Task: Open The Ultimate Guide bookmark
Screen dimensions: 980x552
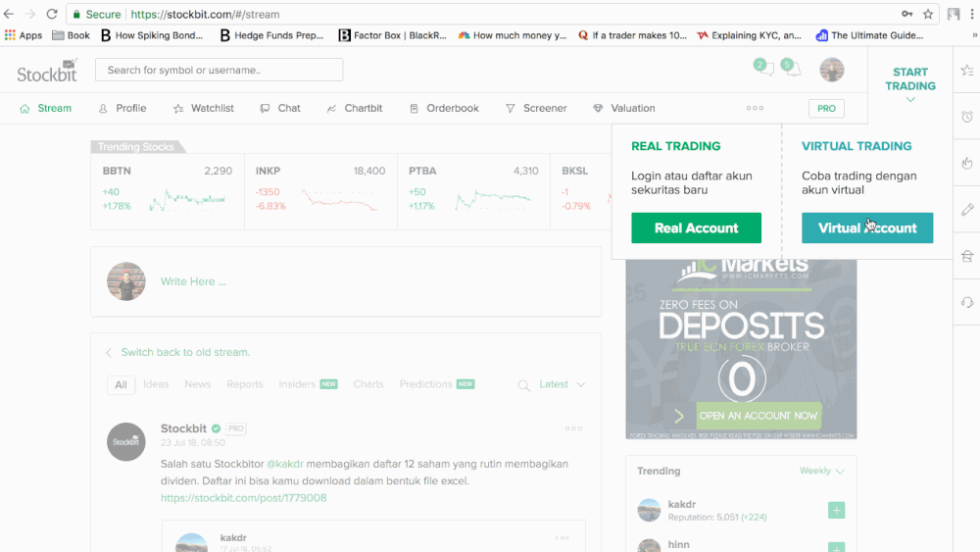Action: point(869,35)
